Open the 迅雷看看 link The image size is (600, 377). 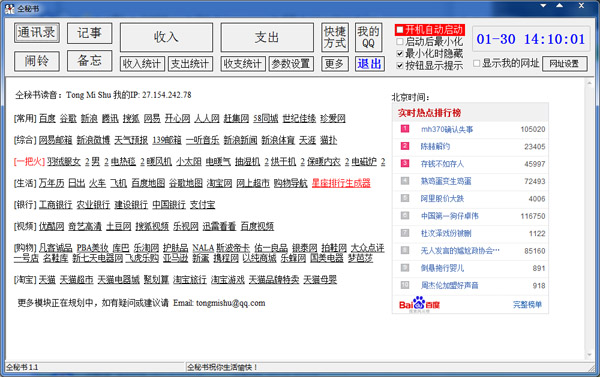pos(219,227)
